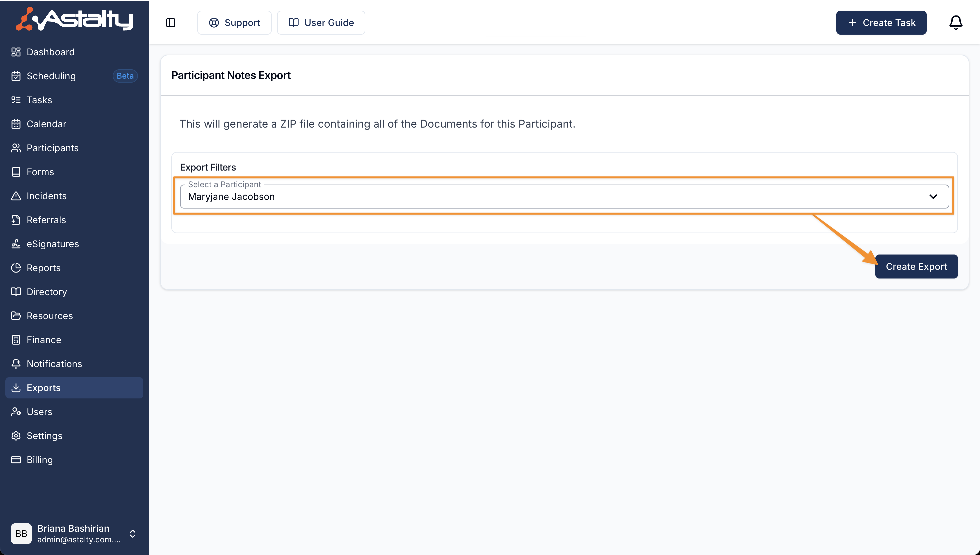Open the Support link
The image size is (980, 555).
click(234, 23)
